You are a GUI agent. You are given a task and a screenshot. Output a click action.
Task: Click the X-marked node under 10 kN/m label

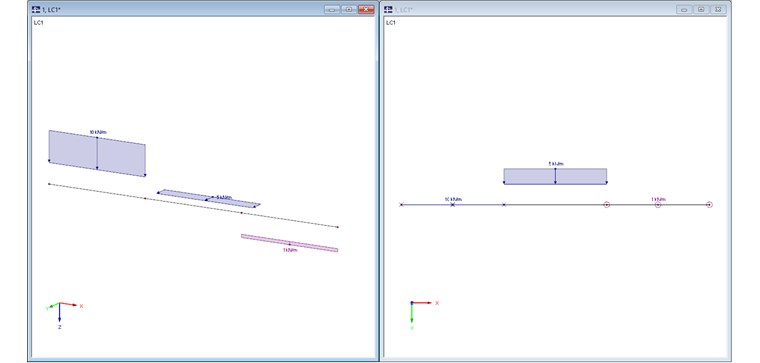coord(453,205)
